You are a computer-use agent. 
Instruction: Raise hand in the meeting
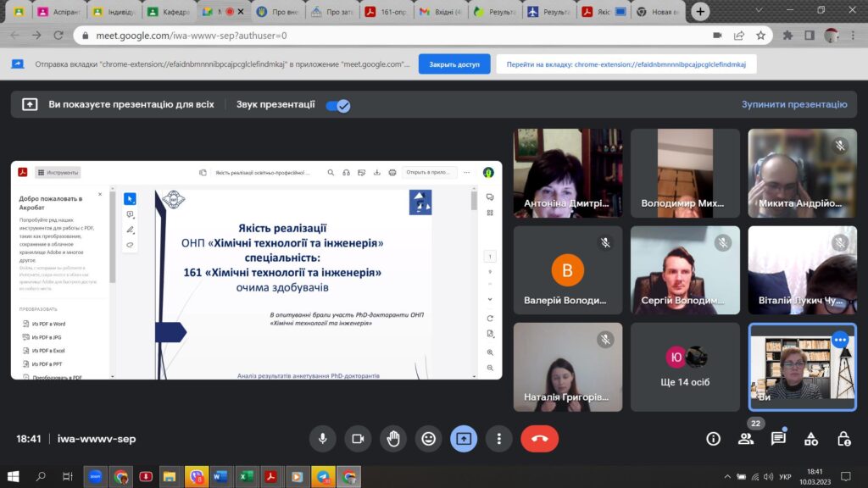coord(393,438)
